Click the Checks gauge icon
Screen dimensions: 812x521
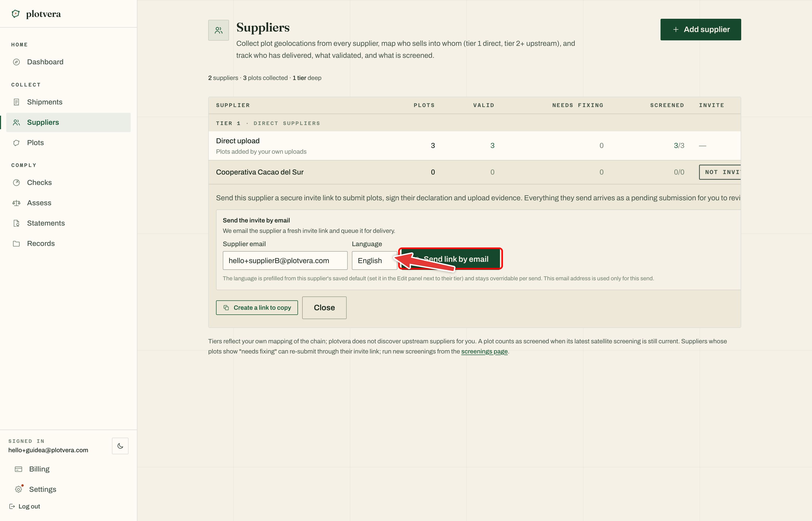16,183
